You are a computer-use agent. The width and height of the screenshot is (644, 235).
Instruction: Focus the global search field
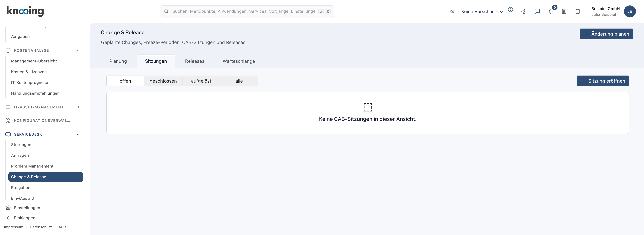tap(247, 11)
